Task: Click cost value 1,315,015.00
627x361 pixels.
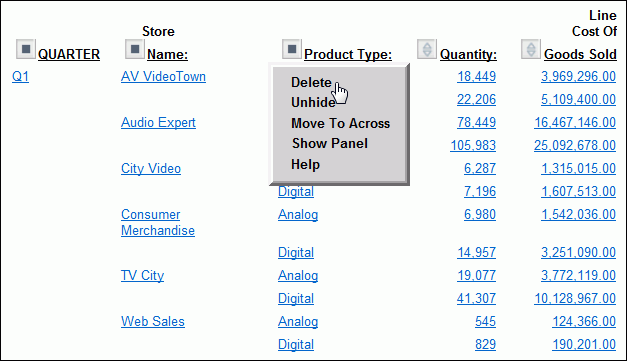Action: 578,168
